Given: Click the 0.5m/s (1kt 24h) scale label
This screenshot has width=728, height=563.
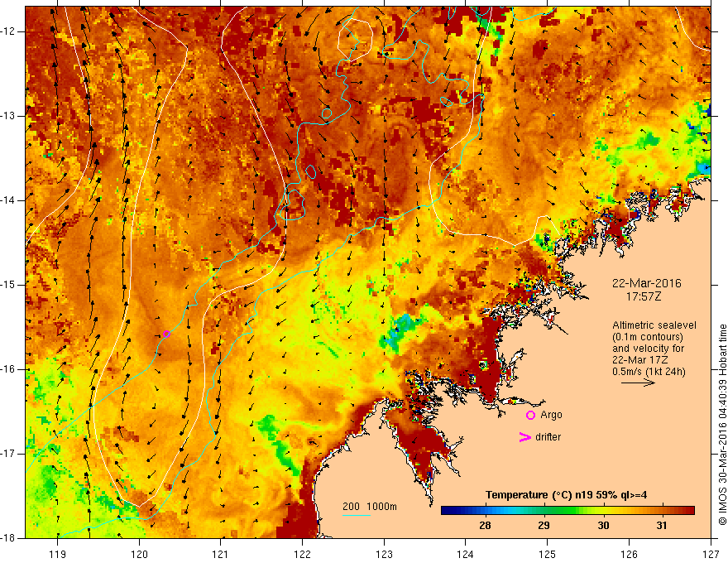Looking at the screenshot, I should pos(649,372).
